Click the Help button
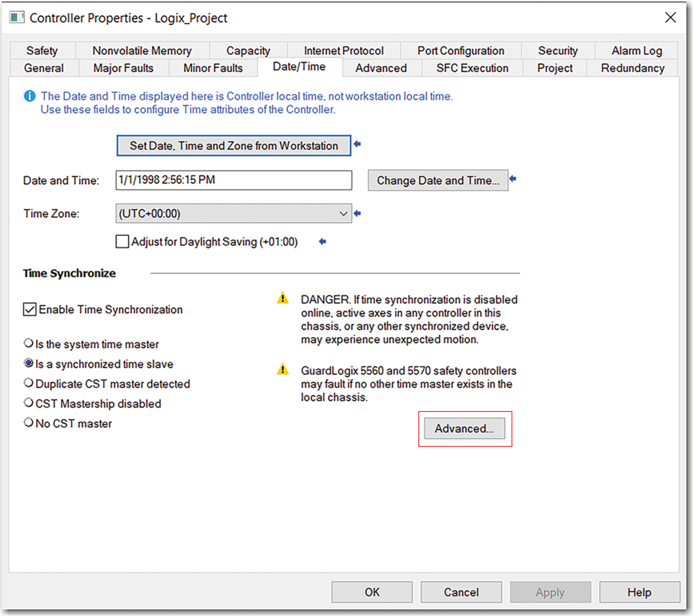 (639, 591)
